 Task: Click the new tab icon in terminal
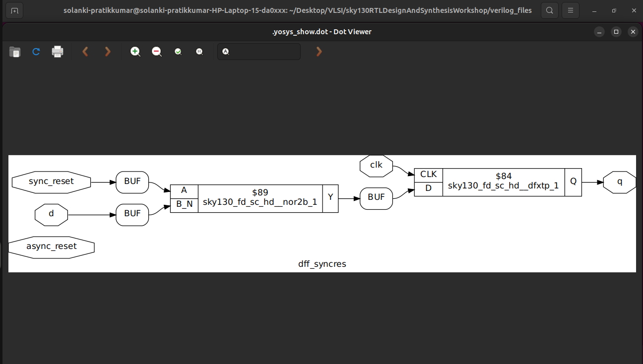point(14,10)
